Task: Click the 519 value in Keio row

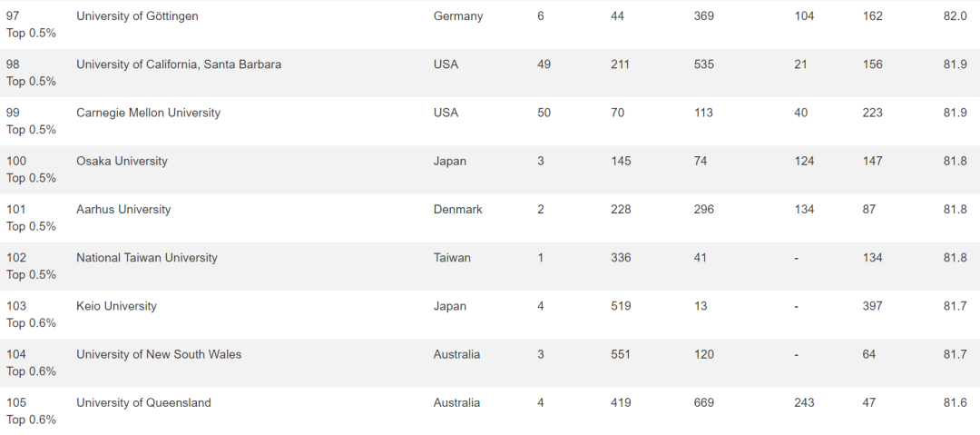Action: pyautogui.click(x=621, y=306)
